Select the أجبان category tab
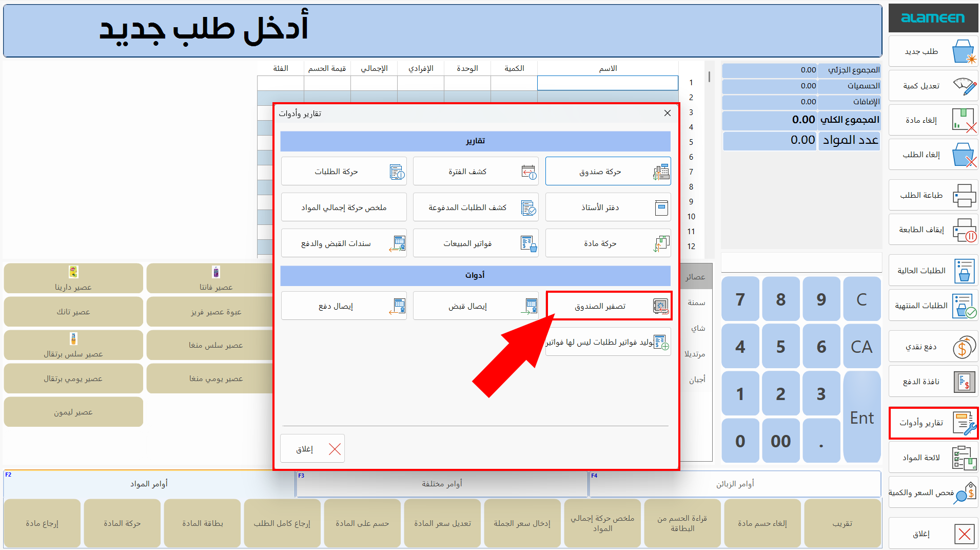The image size is (980, 550). (x=696, y=380)
